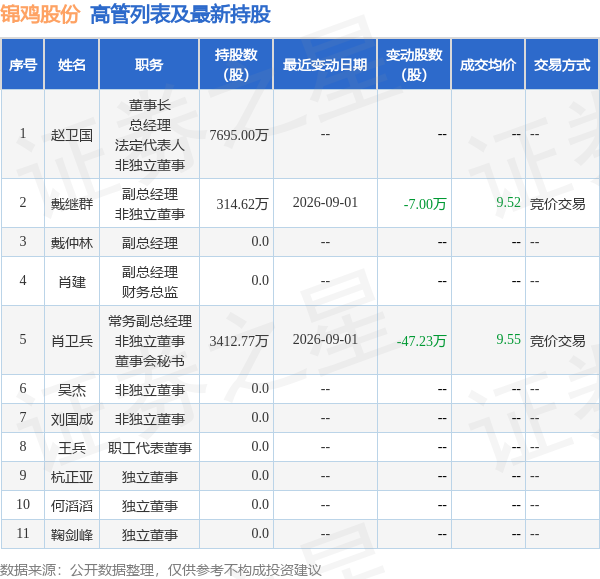Click 竞价交易 in 肖卫兵 row
The width and height of the screenshot is (600, 579).
click(x=557, y=341)
